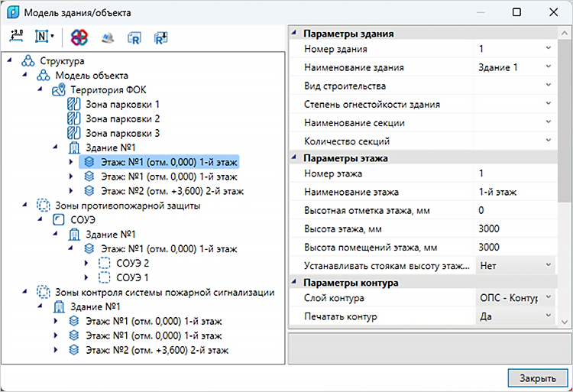Image resolution: width=573 pixels, height=392 pixels.
Task: Click the Территория ФОК map icon
Action: 59,90
